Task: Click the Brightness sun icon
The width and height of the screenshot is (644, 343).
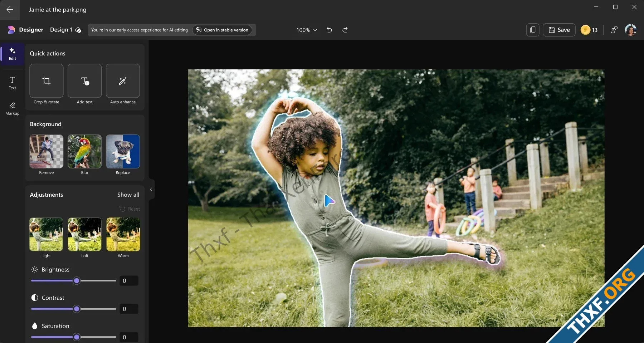Action: [x=35, y=269]
